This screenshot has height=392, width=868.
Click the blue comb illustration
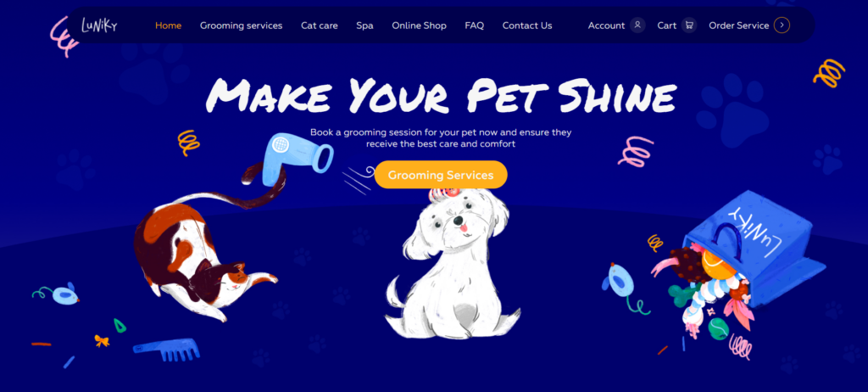[x=167, y=350]
